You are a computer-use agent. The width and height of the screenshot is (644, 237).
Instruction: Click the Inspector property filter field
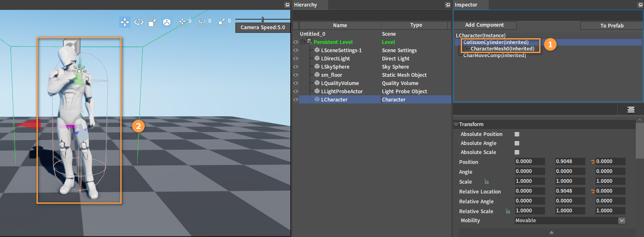535,109
